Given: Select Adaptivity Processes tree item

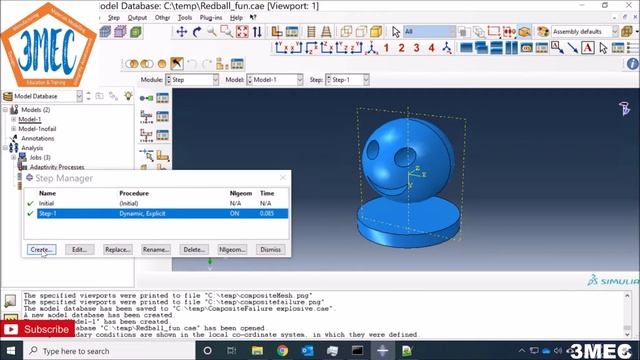Looking at the screenshot, I should (x=57, y=167).
